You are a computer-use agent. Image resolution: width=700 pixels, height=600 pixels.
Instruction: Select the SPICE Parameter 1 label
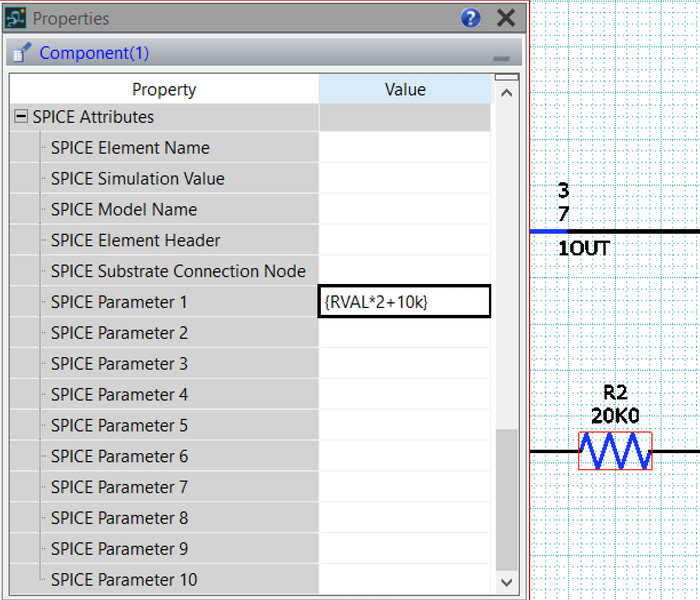click(x=119, y=302)
